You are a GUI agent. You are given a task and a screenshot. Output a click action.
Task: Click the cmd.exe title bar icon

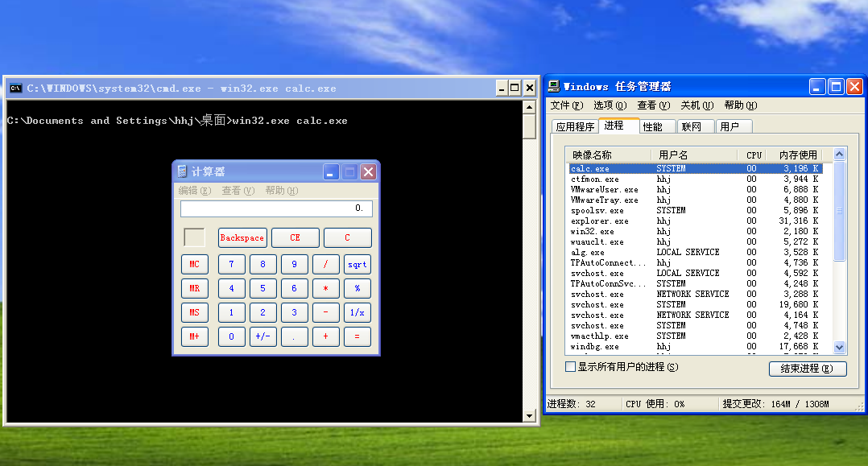point(15,88)
